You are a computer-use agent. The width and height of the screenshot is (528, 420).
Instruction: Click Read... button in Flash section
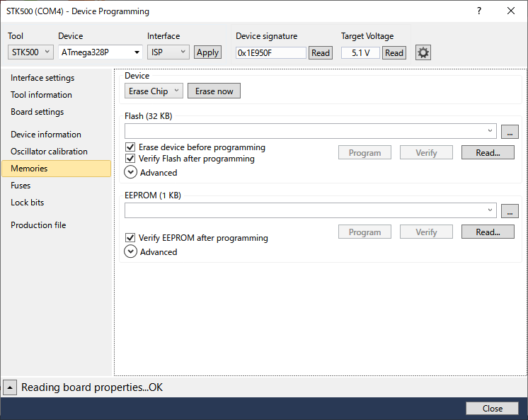(488, 153)
